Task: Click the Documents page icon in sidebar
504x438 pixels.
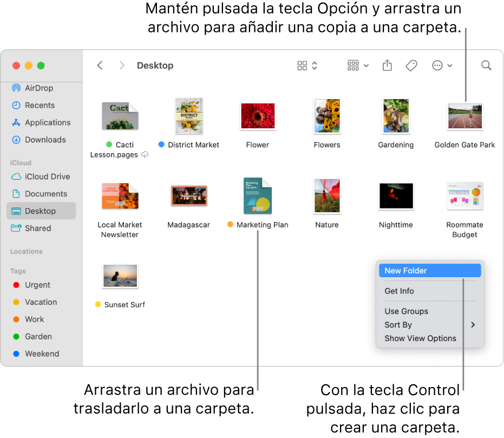Action: pyautogui.click(x=16, y=194)
